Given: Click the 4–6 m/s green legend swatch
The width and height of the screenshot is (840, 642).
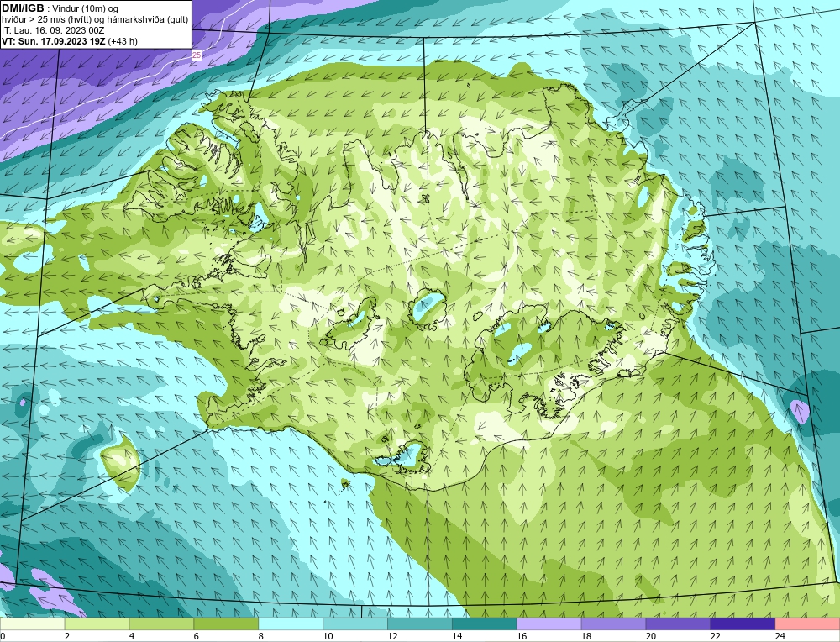Looking at the screenshot, I should pyautogui.click(x=161, y=624).
